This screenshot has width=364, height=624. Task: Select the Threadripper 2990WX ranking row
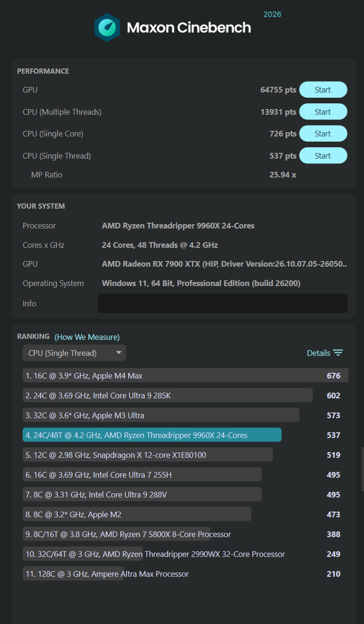coord(185,554)
